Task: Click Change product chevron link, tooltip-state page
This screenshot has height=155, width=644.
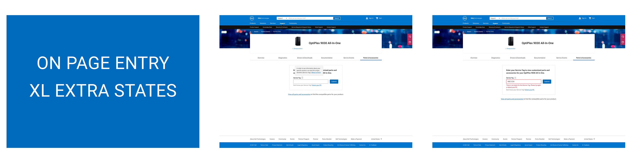Action: pyautogui.click(x=297, y=49)
